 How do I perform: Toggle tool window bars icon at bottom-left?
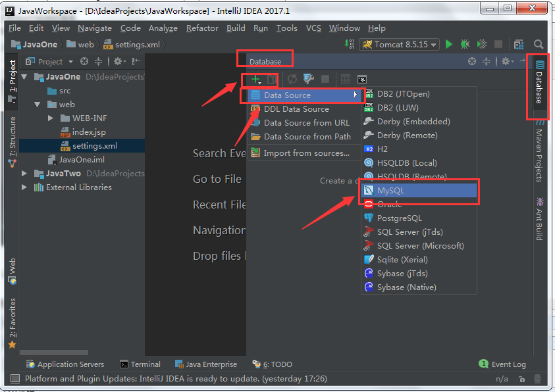pyautogui.click(x=15, y=379)
